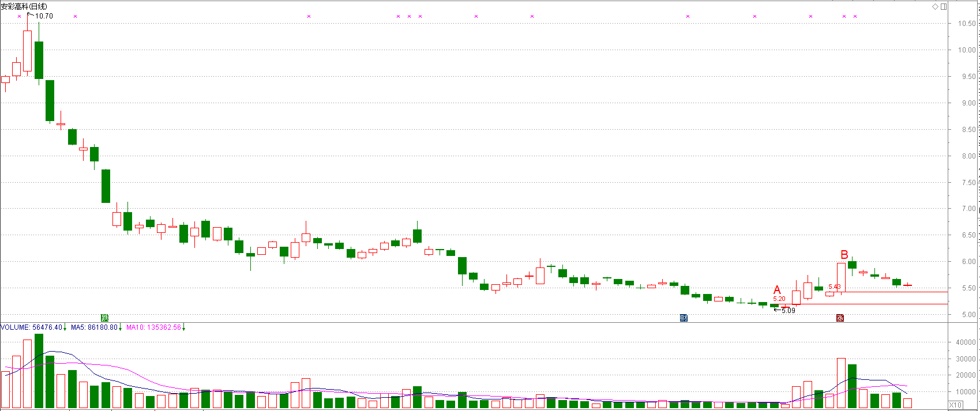
Task: Click the 40000 volume axis label
Action: pos(967,342)
